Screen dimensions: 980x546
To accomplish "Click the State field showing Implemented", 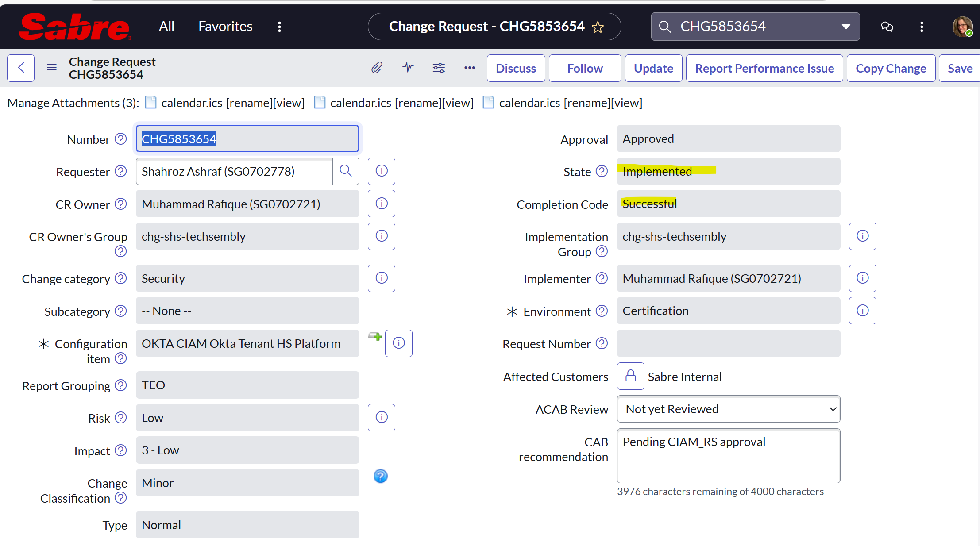I will click(729, 171).
